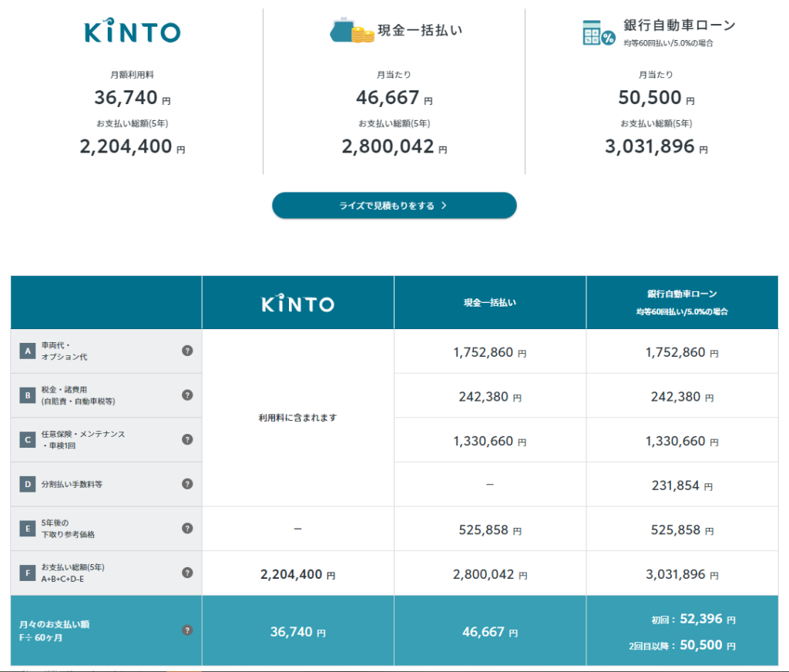Click 50,500 円 under the loan 月当たり summary
Viewport: 789px width, 672px height.
[656, 98]
